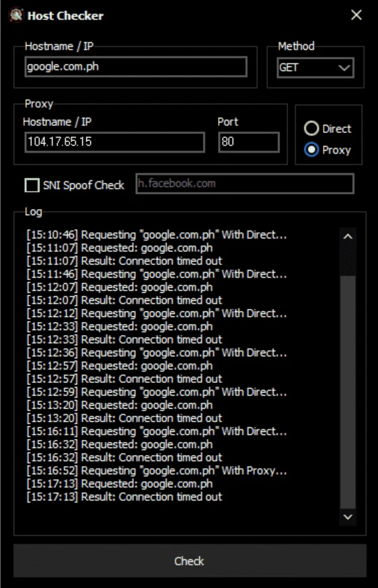Click the Check button
Screen dimensions: 378x588
(190, 560)
